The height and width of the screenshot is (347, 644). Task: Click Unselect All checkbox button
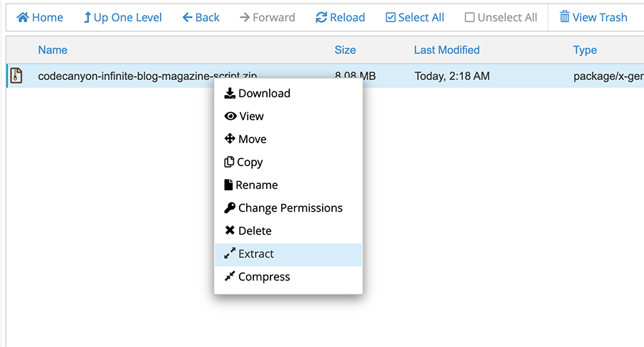pos(500,17)
